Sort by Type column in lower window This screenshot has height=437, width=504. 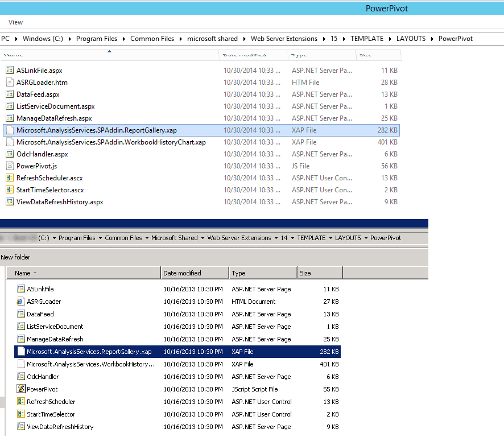coord(263,273)
